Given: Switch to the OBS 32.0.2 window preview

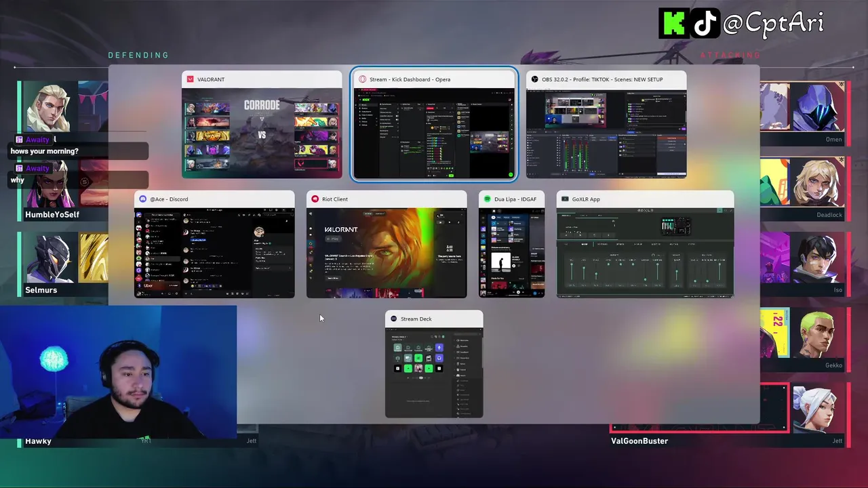Looking at the screenshot, I should pyautogui.click(x=606, y=125).
